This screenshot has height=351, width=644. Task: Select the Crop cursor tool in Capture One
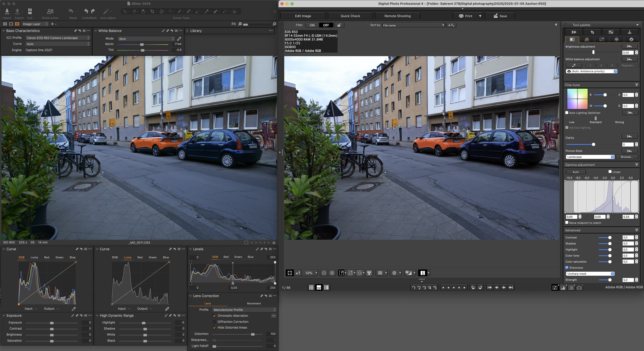tap(152, 11)
